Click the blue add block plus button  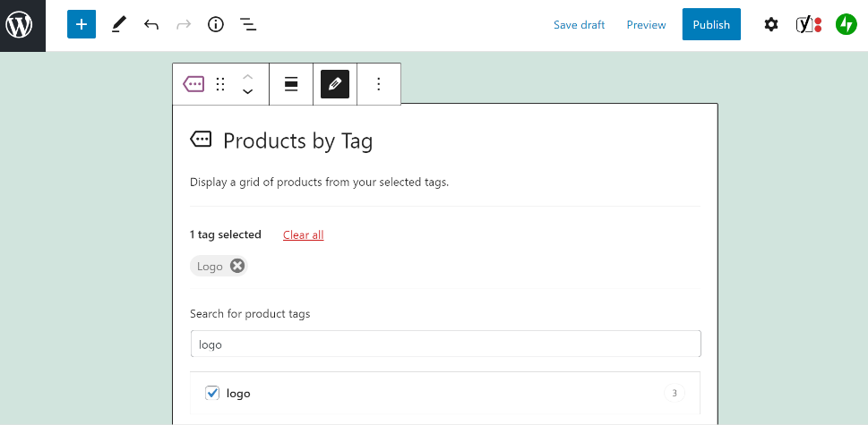point(82,25)
